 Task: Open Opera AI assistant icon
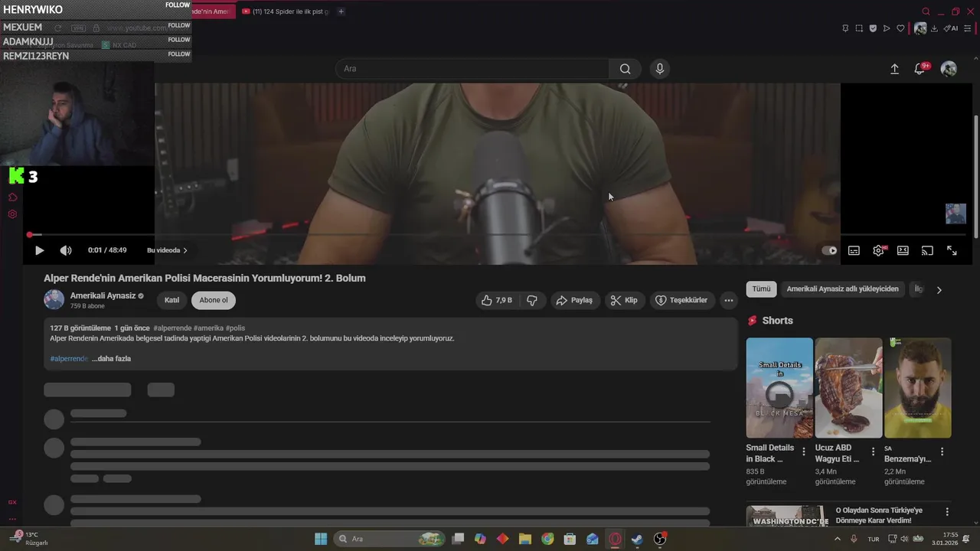pyautogui.click(x=951, y=28)
